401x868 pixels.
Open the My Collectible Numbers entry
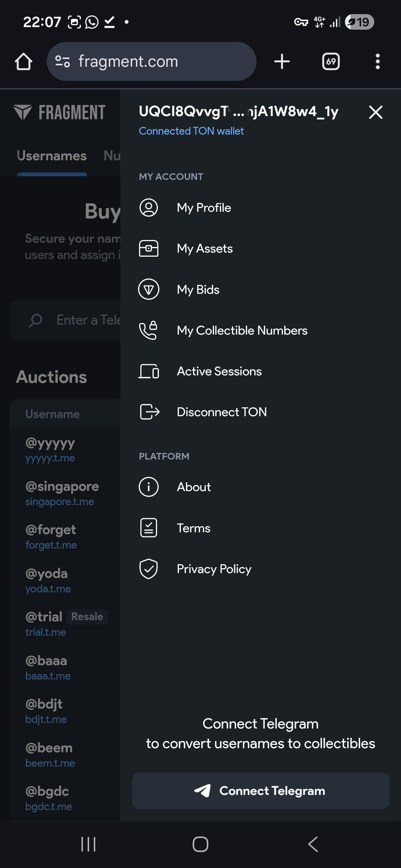tap(242, 331)
